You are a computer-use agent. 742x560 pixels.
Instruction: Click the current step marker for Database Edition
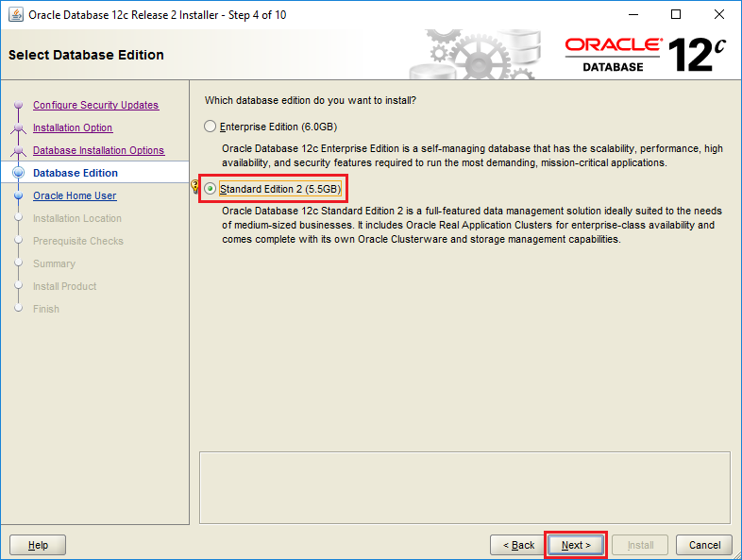point(19,173)
